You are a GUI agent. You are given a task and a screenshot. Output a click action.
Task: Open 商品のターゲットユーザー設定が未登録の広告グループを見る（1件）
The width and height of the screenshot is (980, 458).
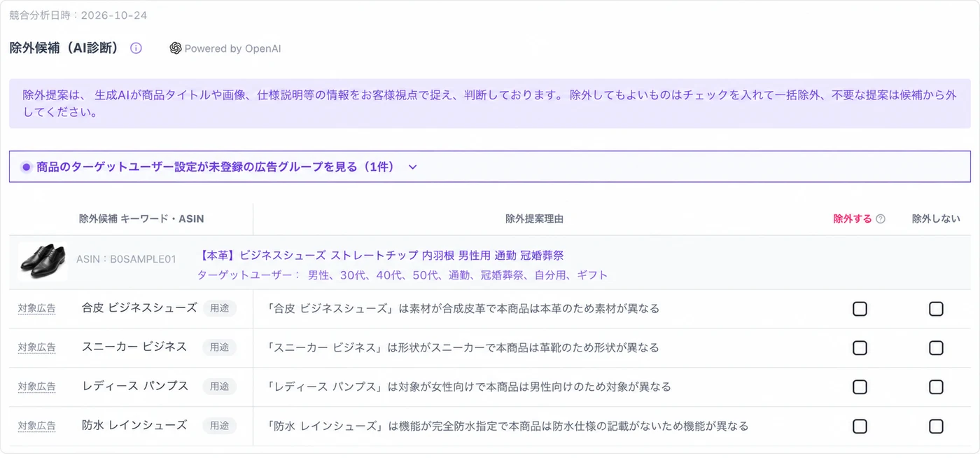(490, 167)
